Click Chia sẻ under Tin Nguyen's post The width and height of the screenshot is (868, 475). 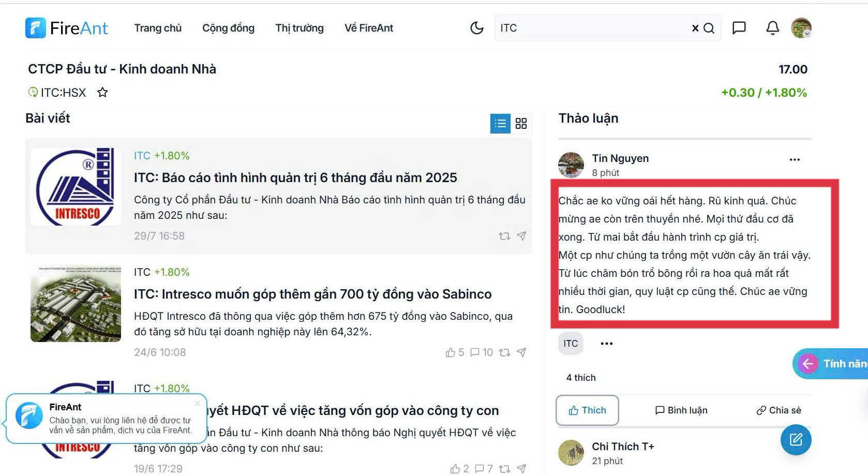click(x=779, y=410)
